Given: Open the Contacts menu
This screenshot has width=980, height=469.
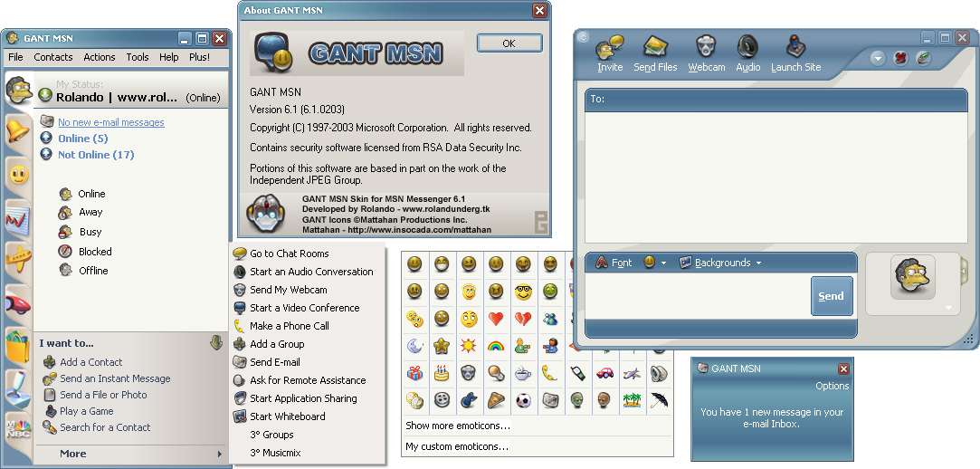Looking at the screenshot, I should (53, 57).
